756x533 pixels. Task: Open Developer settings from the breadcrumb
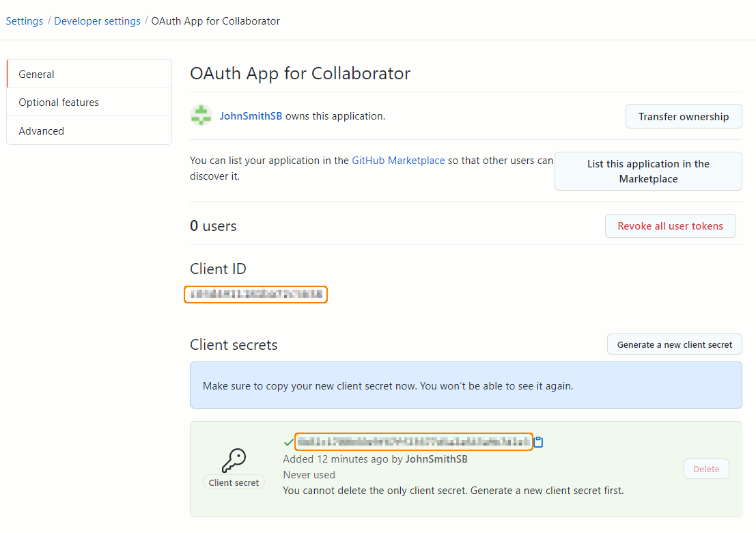(97, 20)
